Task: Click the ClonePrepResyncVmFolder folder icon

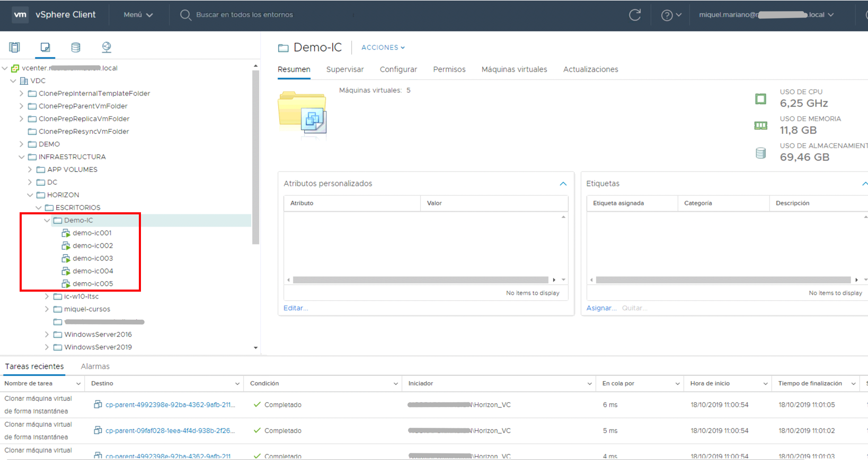Action: click(x=32, y=131)
